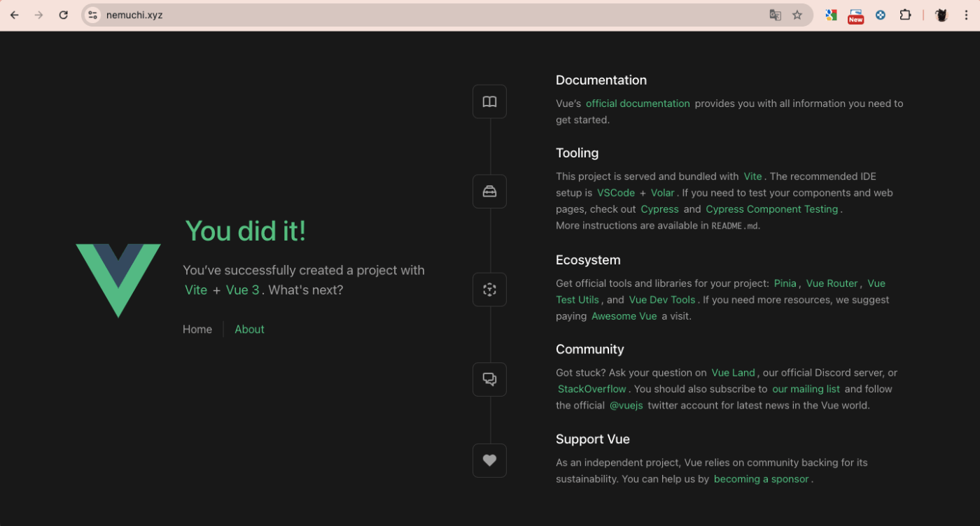Open the Extensions puzzle piece menu
Viewport: 980px width, 526px height.
click(x=905, y=15)
